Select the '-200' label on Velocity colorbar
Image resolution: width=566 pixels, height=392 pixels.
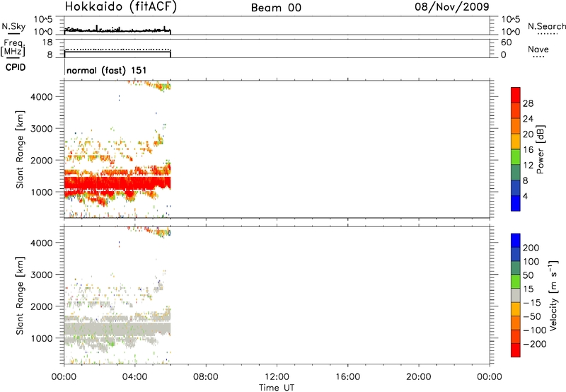(x=535, y=344)
